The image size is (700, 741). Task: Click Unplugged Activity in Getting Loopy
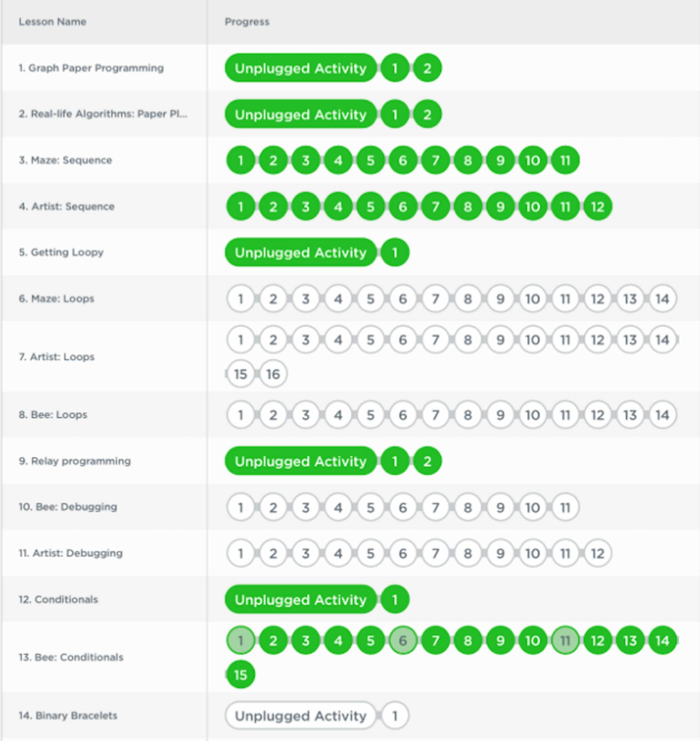[x=300, y=253]
